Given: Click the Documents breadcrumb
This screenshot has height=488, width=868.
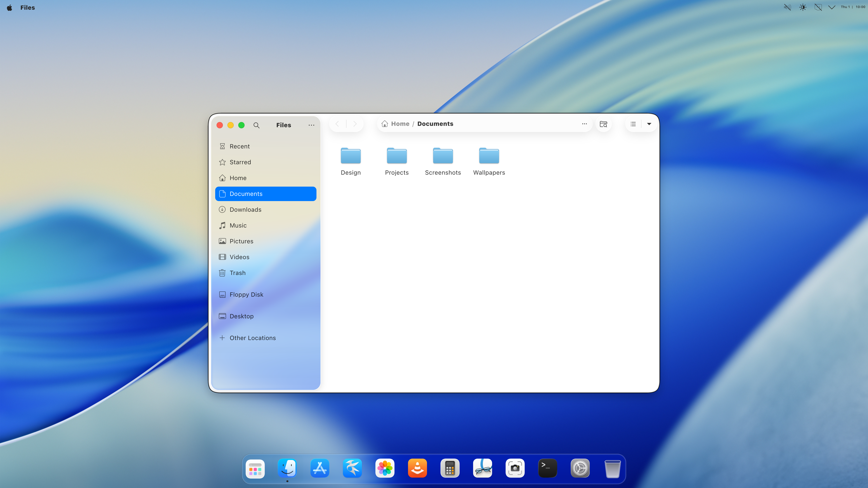Looking at the screenshot, I should click(x=435, y=124).
